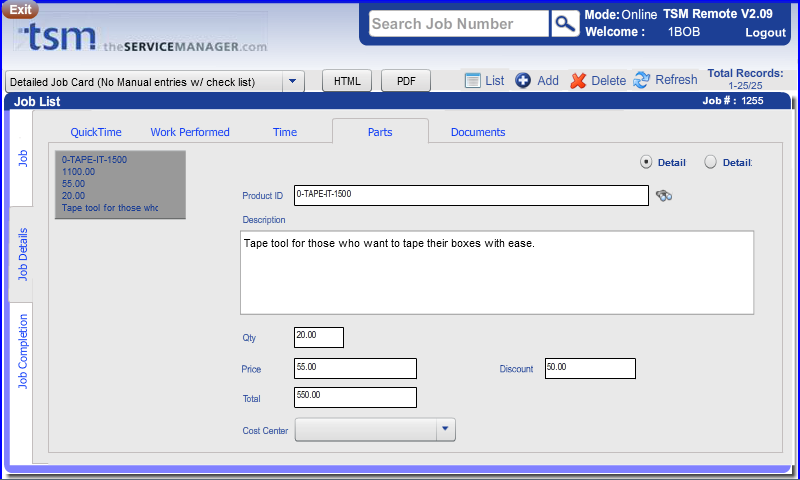Click the Search Job Number field
The image size is (800, 480).
click(459, 23)
